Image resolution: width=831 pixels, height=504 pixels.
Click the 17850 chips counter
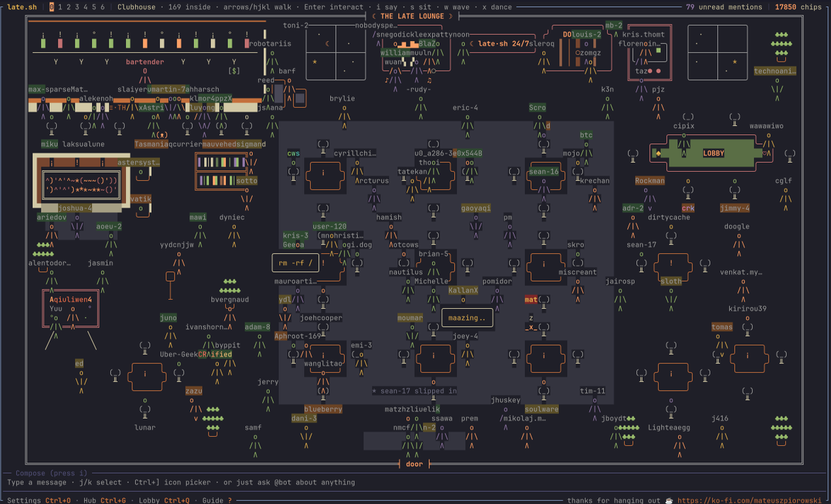pos(798,7)
